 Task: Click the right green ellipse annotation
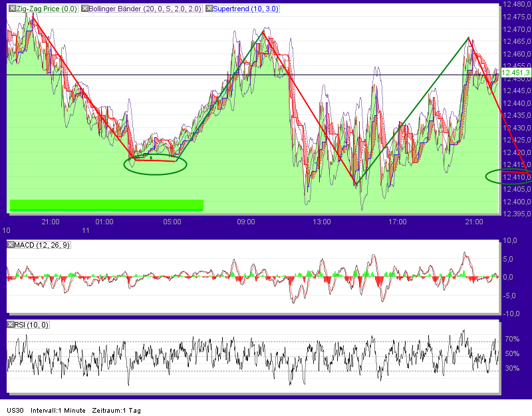(x=507, y=176)
